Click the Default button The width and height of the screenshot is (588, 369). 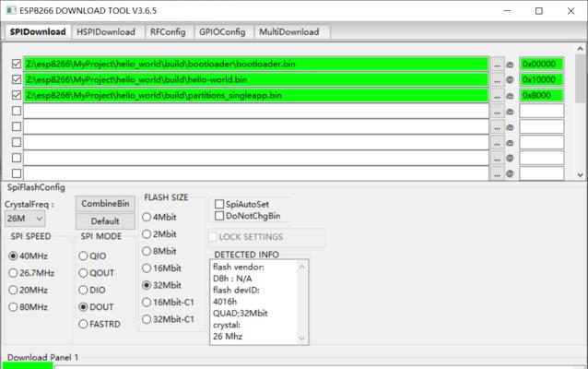[x=105, y=221]
